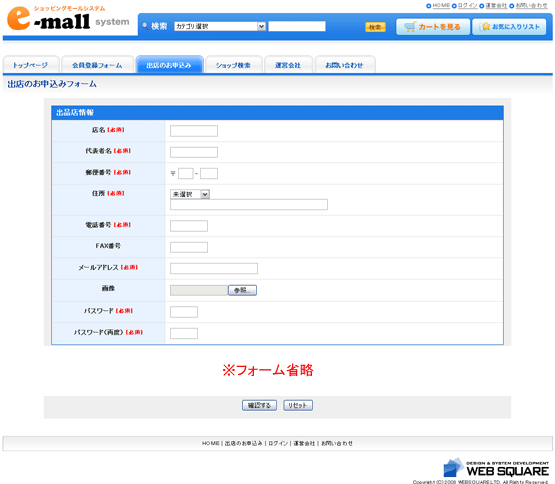
Task: Select the ショップ検索 tab
Action: coord(234,65)
